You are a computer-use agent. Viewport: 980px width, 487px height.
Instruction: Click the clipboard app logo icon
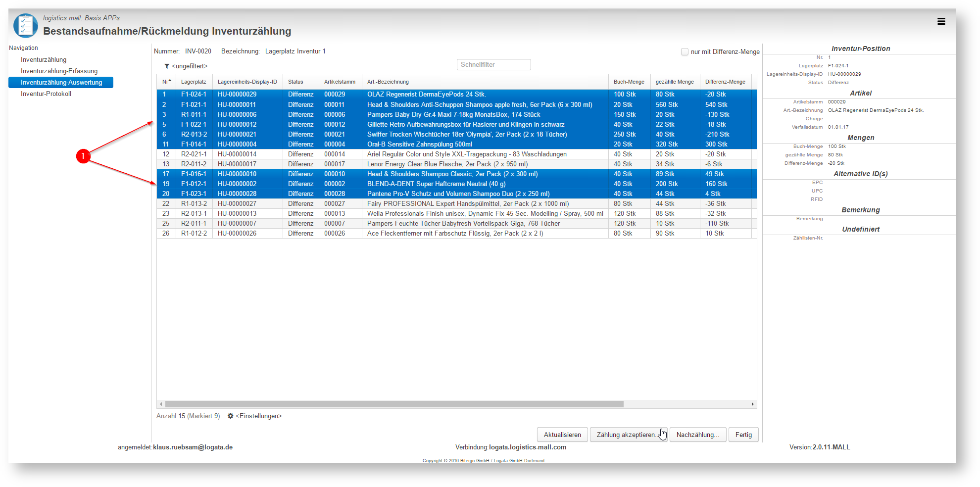(26, 26)
